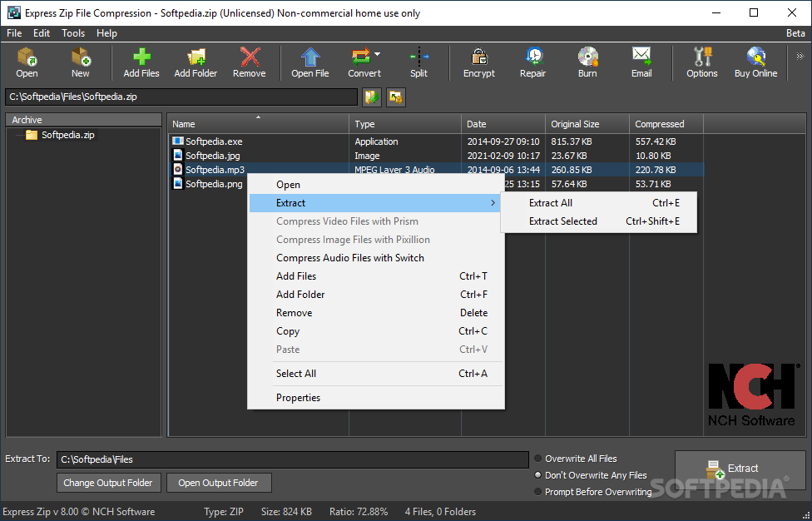Click the Add Folder toolbar icon
812x521 pixels.
click(x=196, y=57)
